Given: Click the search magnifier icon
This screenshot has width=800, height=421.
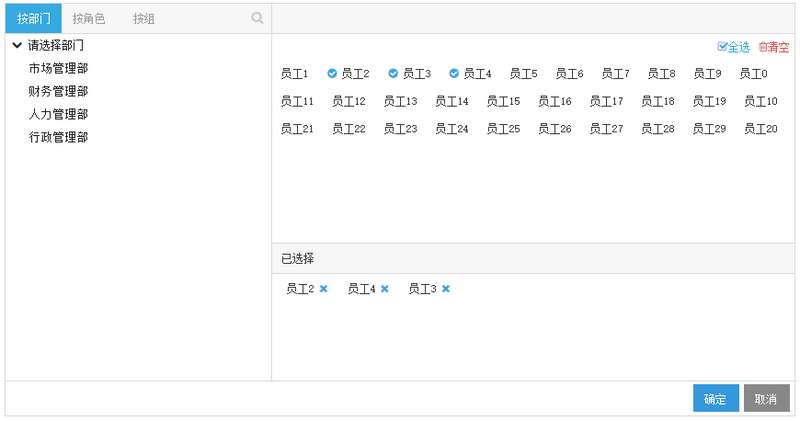Looking at the screenshot, I should (257, 18).
